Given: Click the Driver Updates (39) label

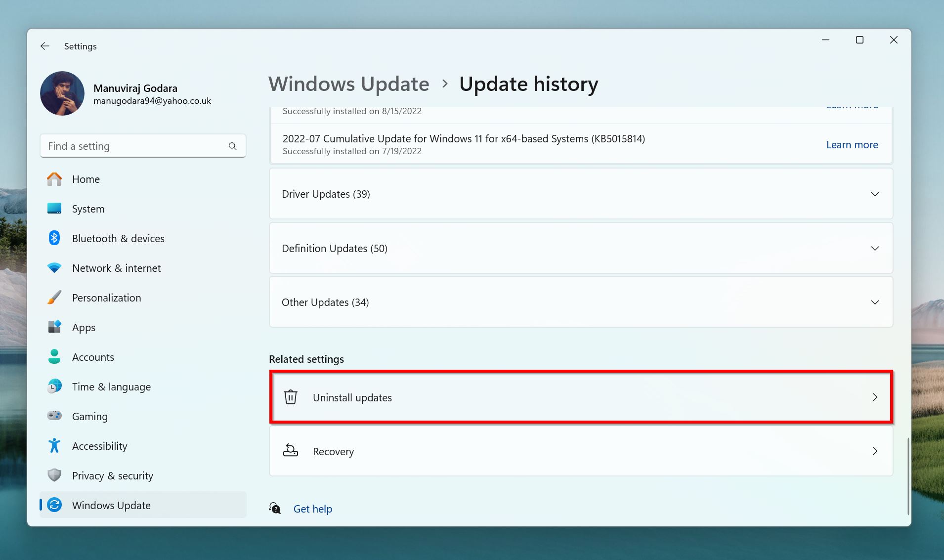Looking at the screenshot, I should [326, 194].
